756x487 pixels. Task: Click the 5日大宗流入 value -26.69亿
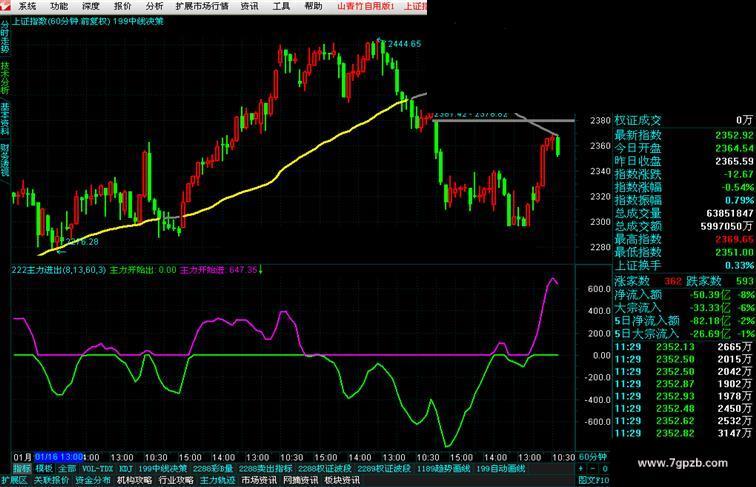pyautogui.click(x=710, y=334)
